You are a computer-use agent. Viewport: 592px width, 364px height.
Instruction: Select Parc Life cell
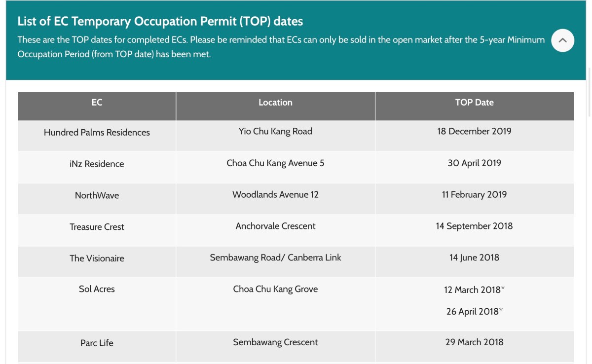click(97, 343)
